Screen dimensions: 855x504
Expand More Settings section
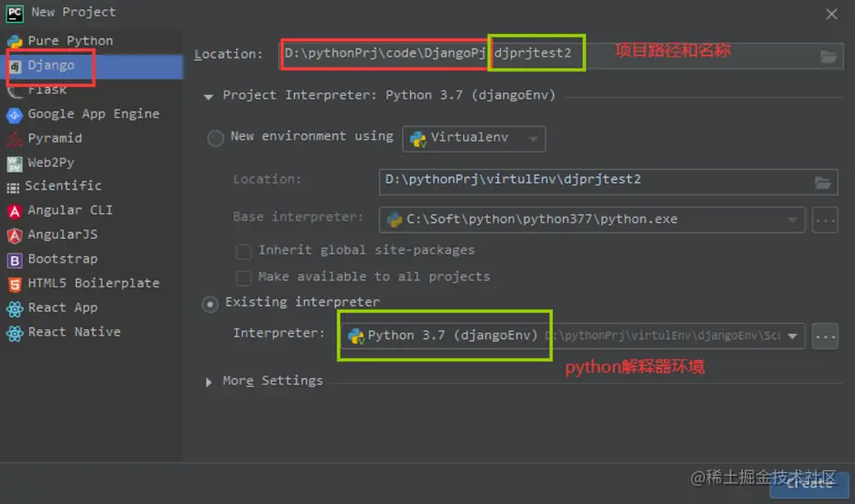(x=209, y=382)
